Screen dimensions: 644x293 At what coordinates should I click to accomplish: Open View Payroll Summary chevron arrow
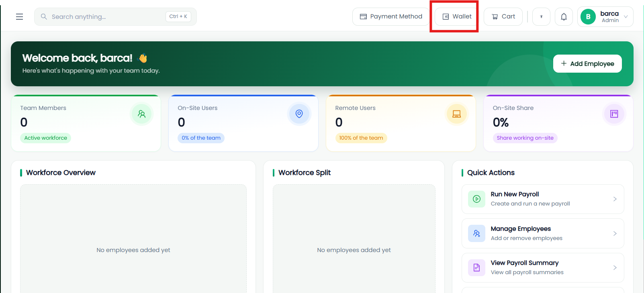point(615,268)
